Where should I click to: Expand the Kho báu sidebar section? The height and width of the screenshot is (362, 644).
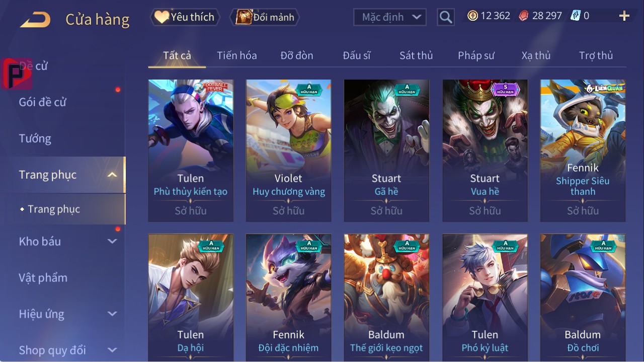[x=112, y=241]
